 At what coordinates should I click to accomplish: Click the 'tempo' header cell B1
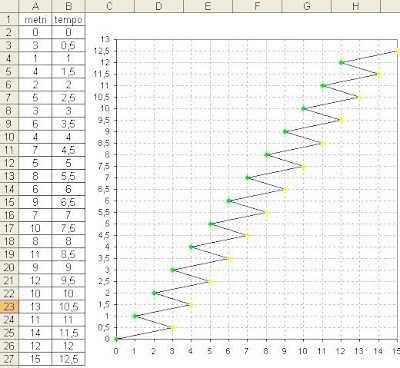coord(68,19)
